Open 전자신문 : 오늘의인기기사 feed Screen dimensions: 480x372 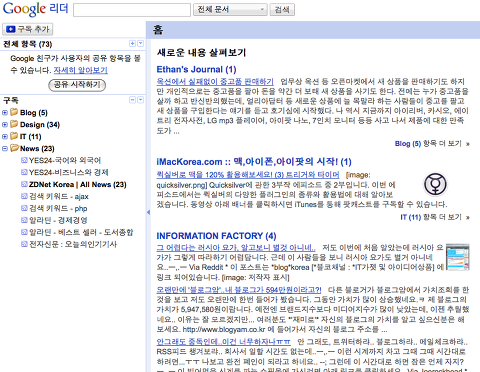point(73,244)
